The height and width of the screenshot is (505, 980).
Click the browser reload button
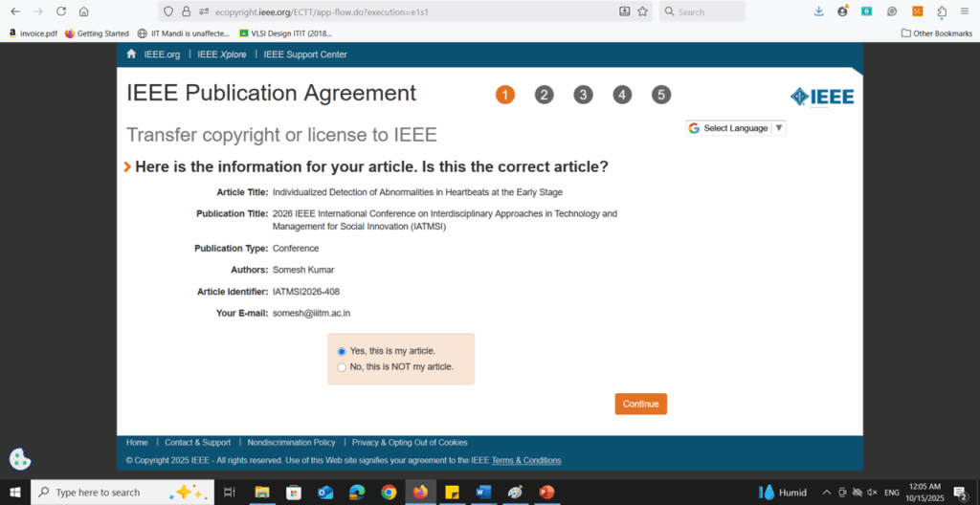pyautogui.click(x=61, y=11)
